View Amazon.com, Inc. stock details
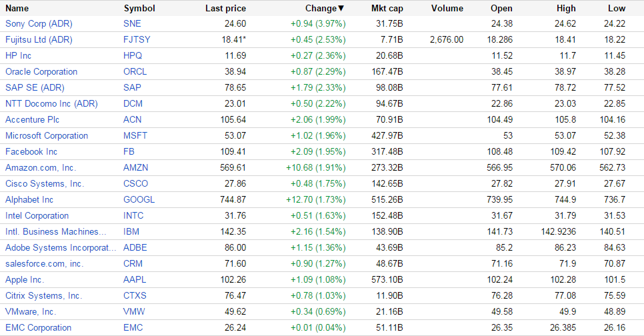This screenshot has height=336, width=644. (x=41, y=167)
